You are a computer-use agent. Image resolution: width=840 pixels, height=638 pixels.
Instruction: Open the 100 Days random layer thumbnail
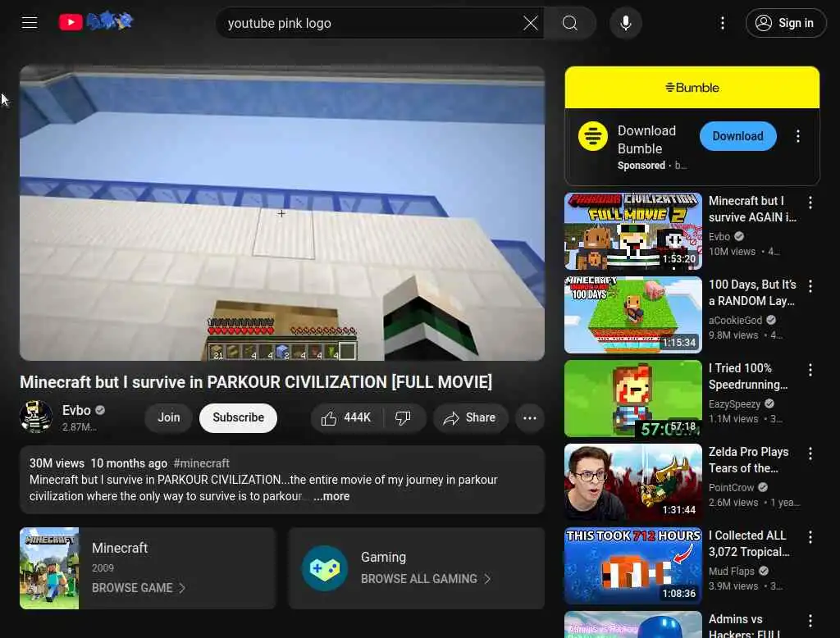pos(633,315)
